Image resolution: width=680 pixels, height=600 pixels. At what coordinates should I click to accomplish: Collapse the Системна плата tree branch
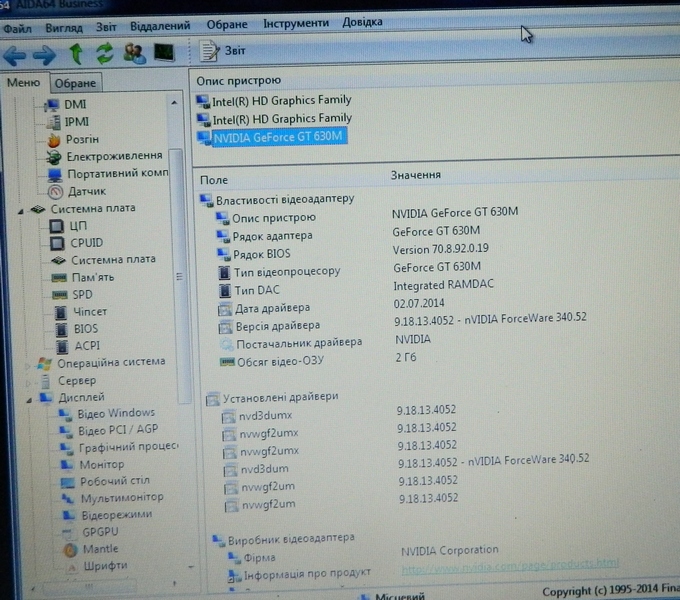point(22,209)
